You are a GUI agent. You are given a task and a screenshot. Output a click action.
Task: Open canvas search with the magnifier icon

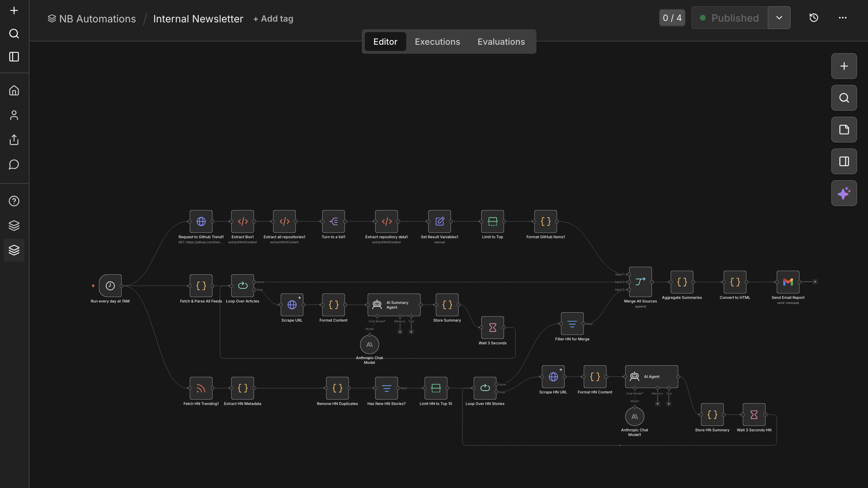coord(844,98)
